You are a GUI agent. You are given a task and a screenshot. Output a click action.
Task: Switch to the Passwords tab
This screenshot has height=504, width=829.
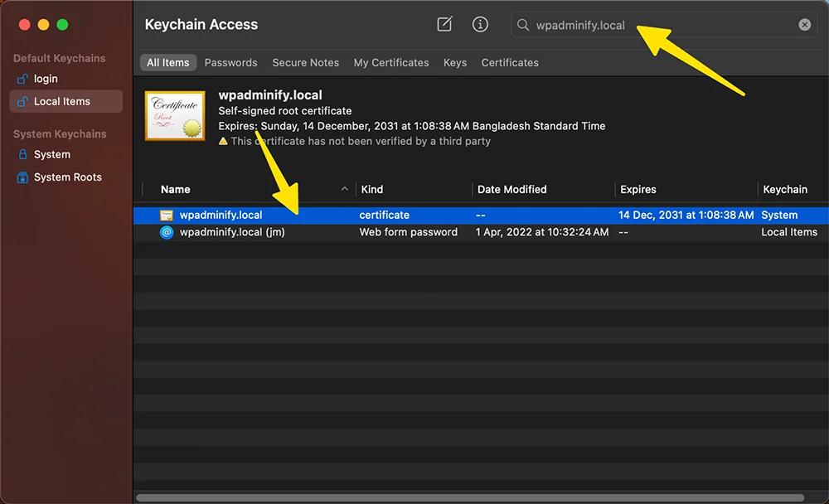(230, 62)
